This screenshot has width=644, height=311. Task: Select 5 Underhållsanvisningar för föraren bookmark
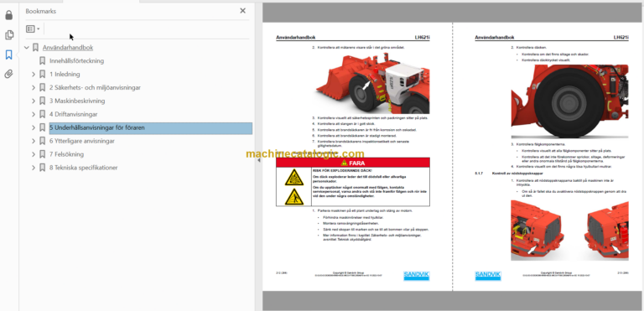(x=150, y=127)
